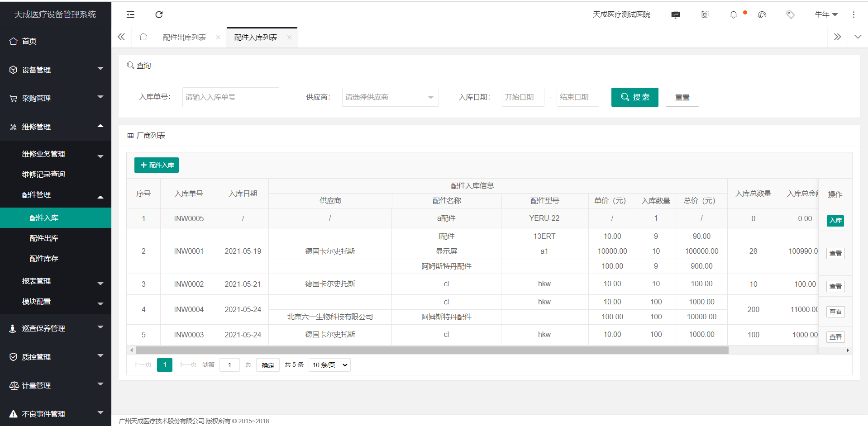Select the 配件入库列表 tab
The image size is (868, 426).
click(x=256, y=38)
